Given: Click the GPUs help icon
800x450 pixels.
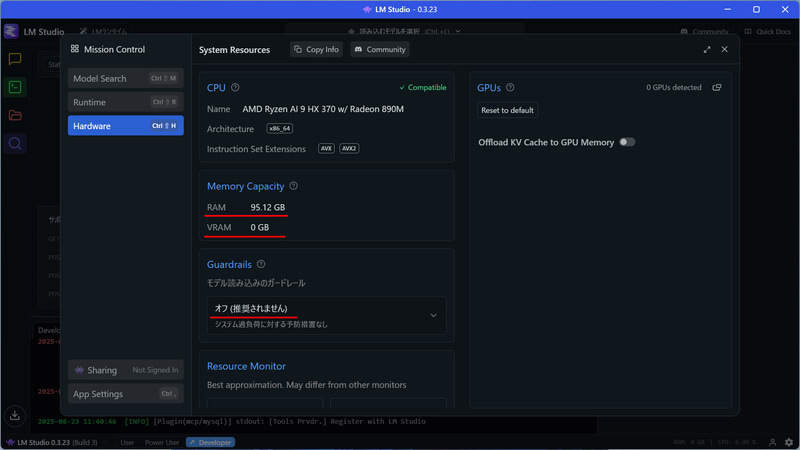Looking at the screenshot, I should pos(510,87).
